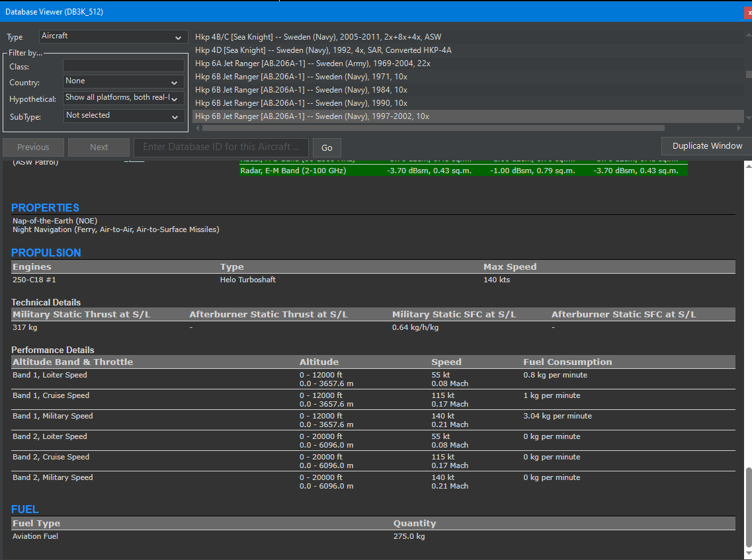Click the details pane vertical scrollbar thumb

pyautogui.click(x=749, y=506)
